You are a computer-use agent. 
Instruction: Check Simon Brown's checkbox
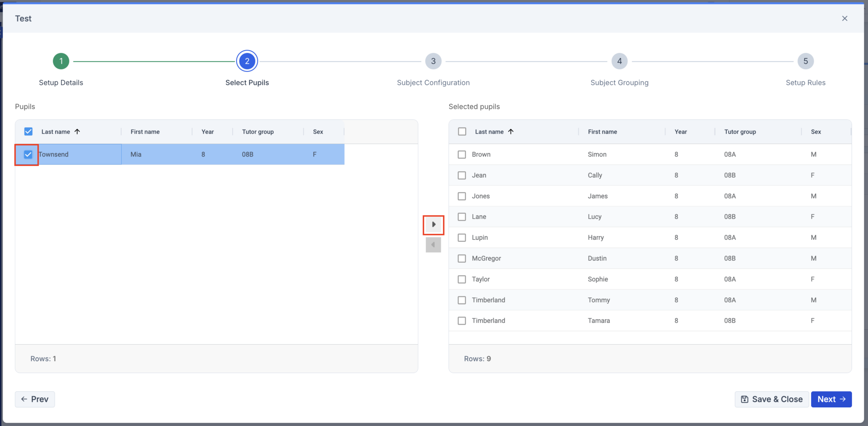(462, 154)
